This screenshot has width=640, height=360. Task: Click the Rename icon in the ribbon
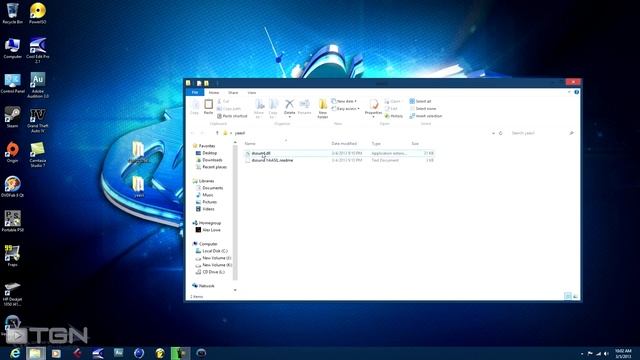pos(304,107)
